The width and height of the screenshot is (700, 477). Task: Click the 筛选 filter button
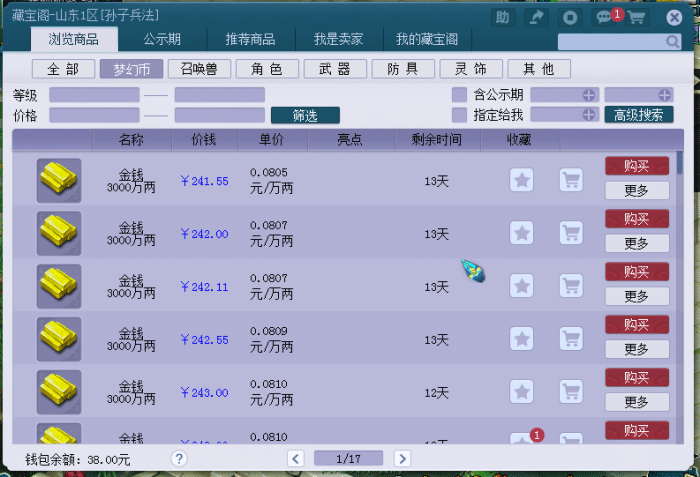(x=305, y=115)
